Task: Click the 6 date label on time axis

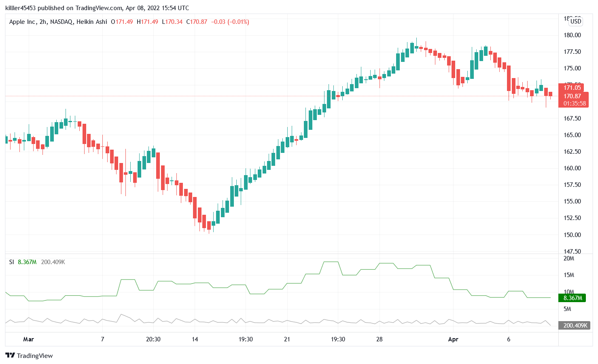Action: click(x=509, y=339)
